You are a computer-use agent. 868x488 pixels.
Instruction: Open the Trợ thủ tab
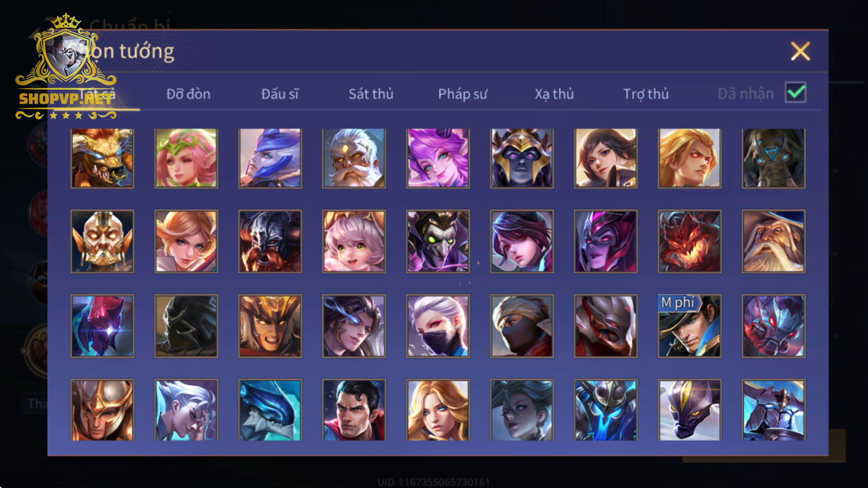coord(646,94)
